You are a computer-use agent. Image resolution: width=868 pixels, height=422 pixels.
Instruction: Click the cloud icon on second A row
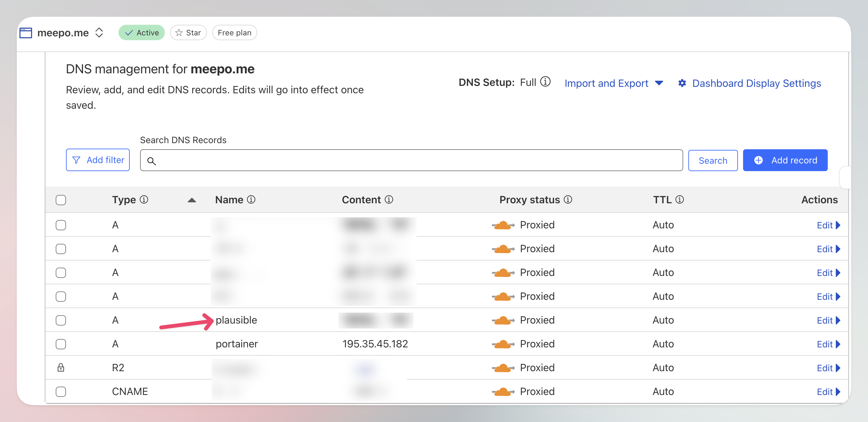(x=503, y=249)
